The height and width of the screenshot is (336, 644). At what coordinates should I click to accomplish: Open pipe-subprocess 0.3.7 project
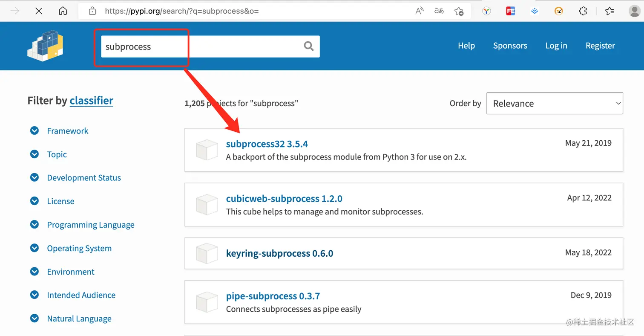(x=273, y=296)
